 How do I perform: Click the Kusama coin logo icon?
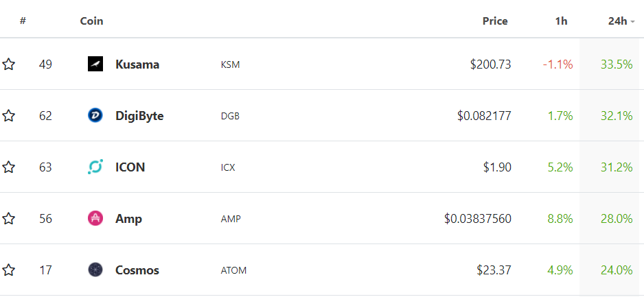click(x=95, y=64)
